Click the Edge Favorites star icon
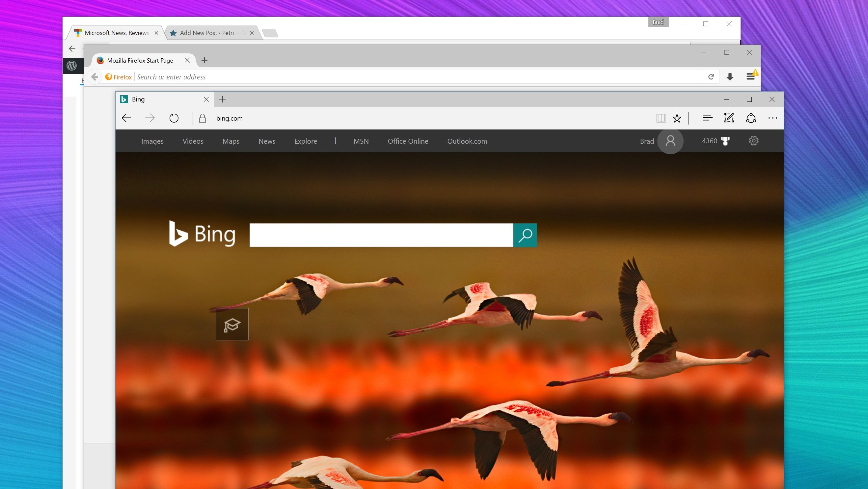The width and height of the screenshot is (868, 489). click(677, 118)
